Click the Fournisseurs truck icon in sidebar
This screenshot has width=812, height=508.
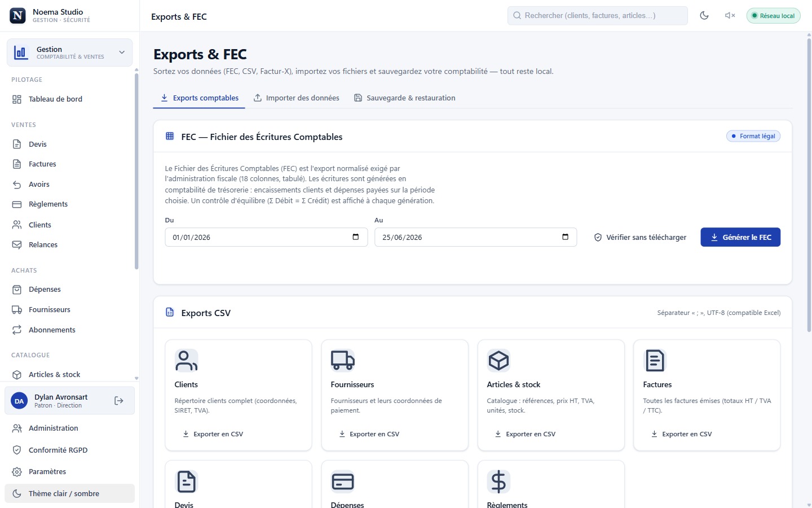tap(17, 310)
